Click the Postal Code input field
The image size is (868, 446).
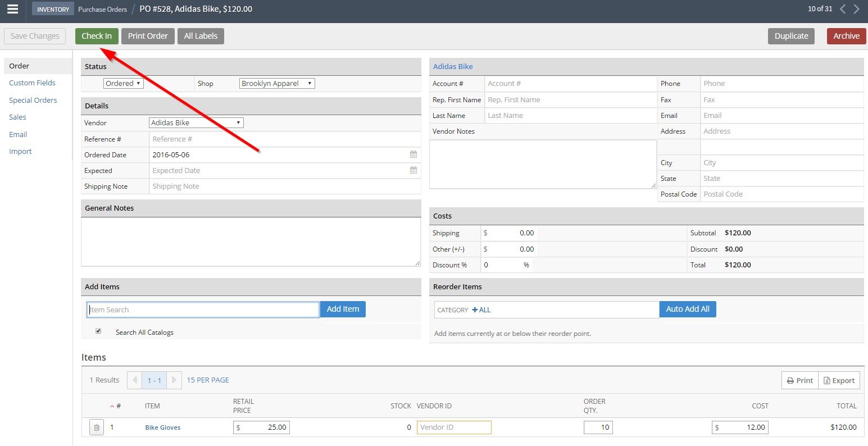(x=782, y=194)
